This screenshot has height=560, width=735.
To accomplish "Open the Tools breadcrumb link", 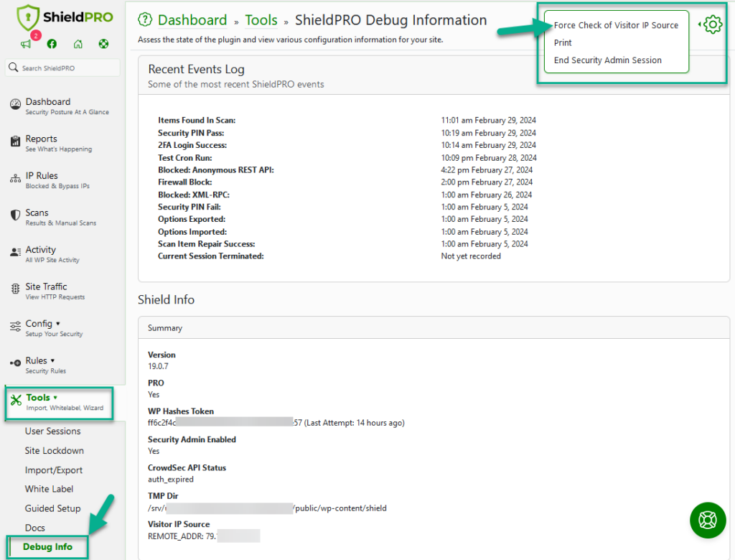I will (261, 20).
